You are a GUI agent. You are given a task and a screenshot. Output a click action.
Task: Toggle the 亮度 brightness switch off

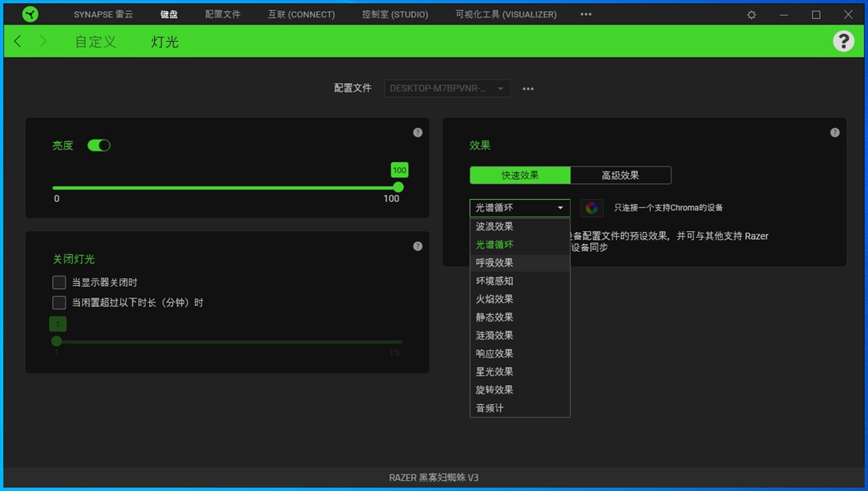(99, 145)
